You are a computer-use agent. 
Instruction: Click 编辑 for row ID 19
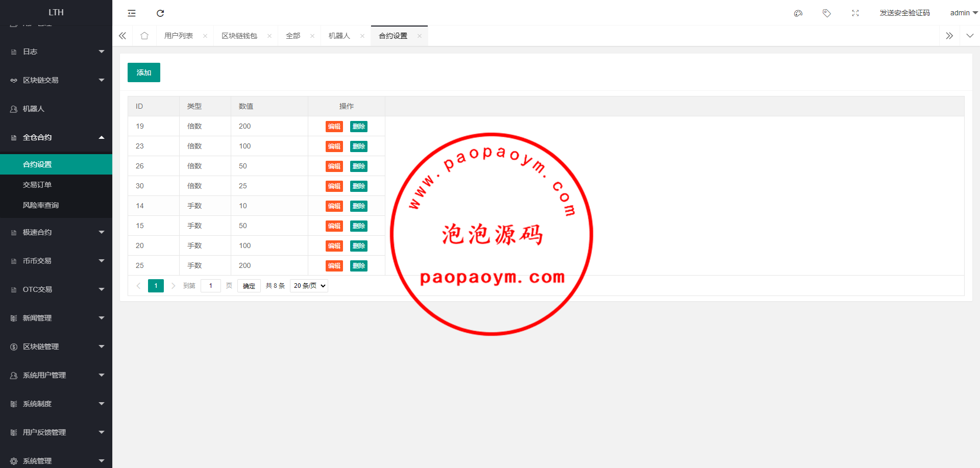(x=334, y=127)
